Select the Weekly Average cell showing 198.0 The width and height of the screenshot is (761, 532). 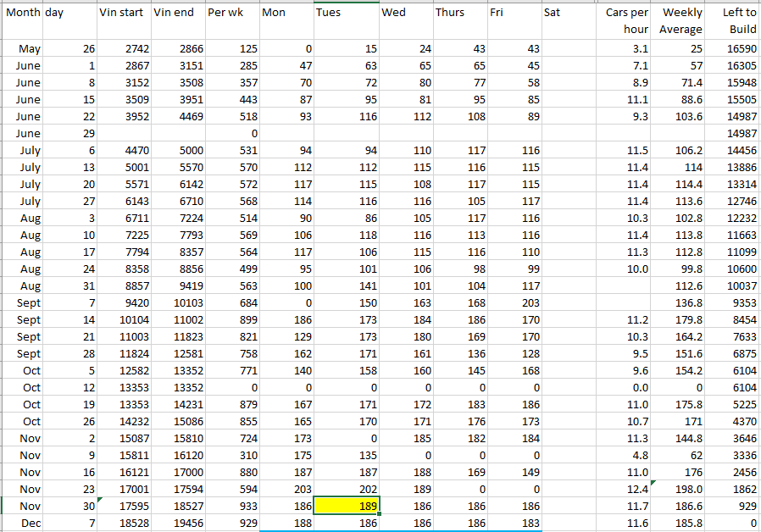pyautogui.click(x=680, y=489)
